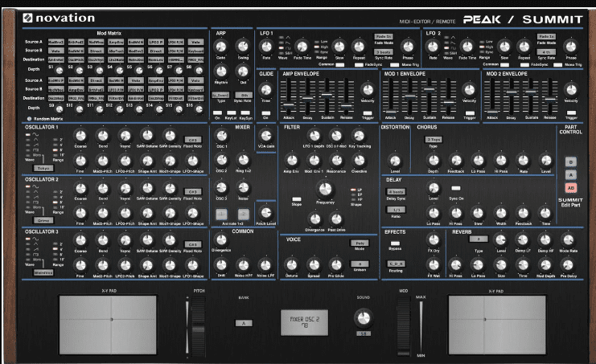This screenshot has width=596, height=364.
Task: Click the Mod wheel strip
Action: click(x=404, y=326)
